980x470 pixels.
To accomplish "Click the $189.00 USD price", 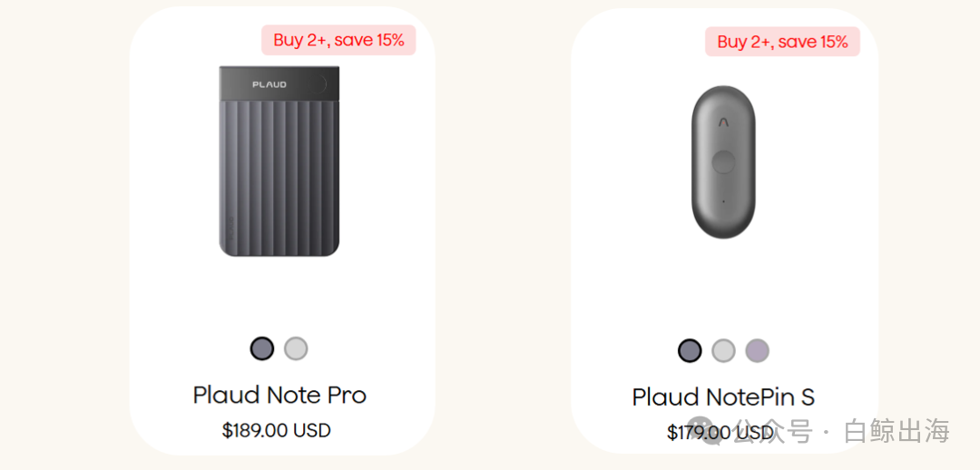I will 276,431.
